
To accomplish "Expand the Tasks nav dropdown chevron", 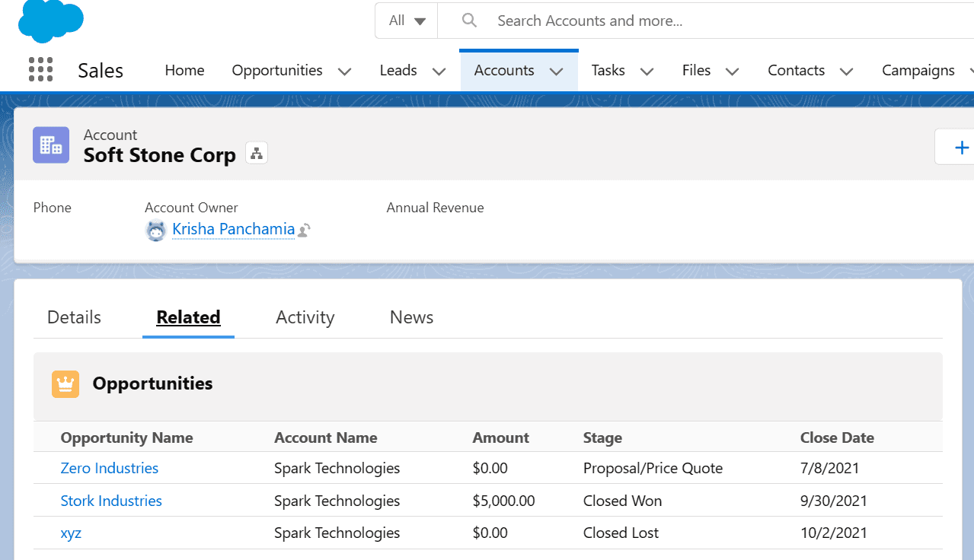I will pyautogui.click(x=647, y=72).
